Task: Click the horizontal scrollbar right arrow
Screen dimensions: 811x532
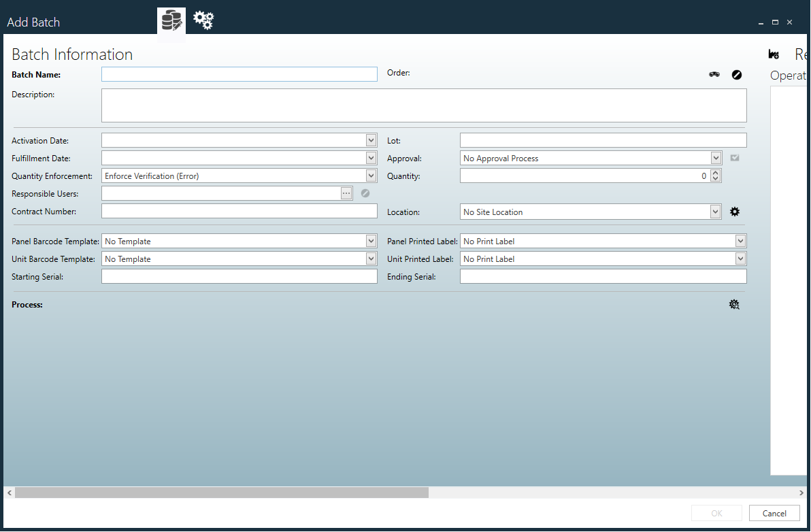Action: click(x=803, y=492)
